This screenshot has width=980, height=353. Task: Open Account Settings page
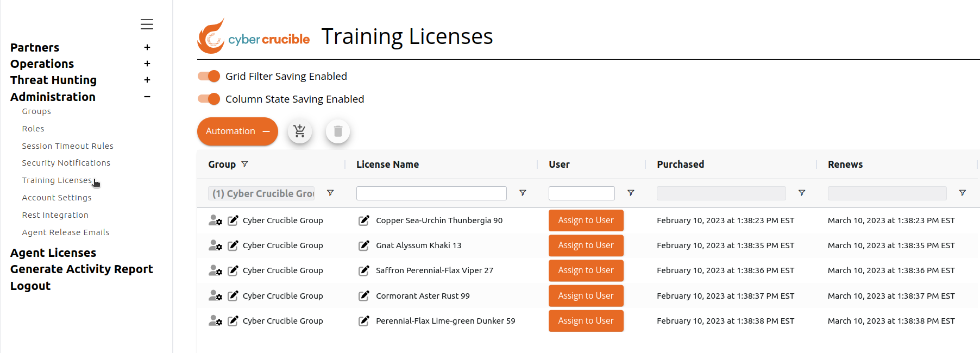pos(56,198)
